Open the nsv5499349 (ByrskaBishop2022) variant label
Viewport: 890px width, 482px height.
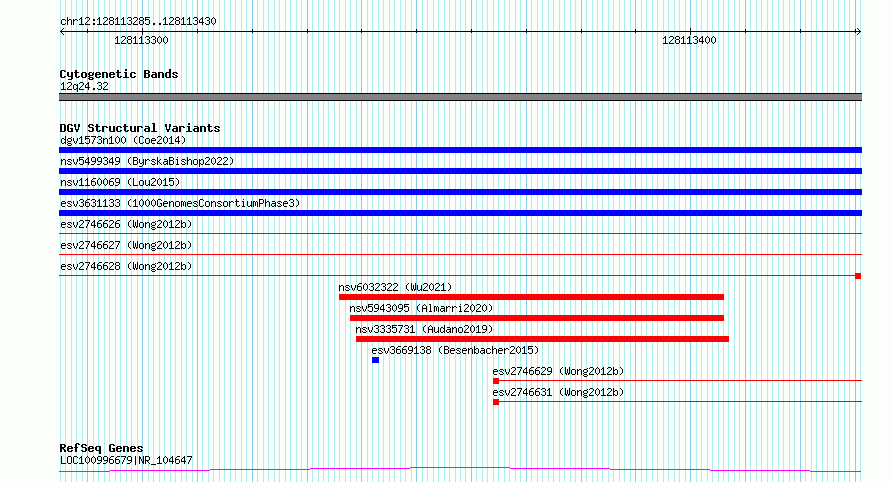pos(147,161)
